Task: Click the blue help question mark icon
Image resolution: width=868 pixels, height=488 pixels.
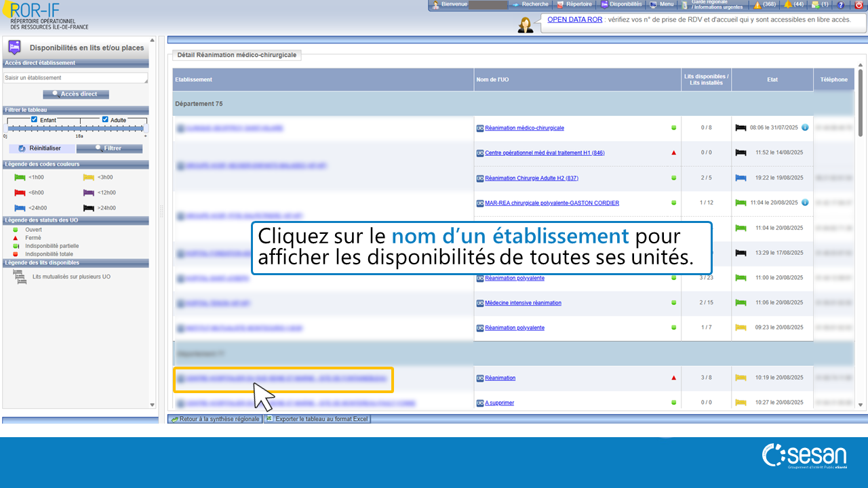Action: tap(841, 5)
